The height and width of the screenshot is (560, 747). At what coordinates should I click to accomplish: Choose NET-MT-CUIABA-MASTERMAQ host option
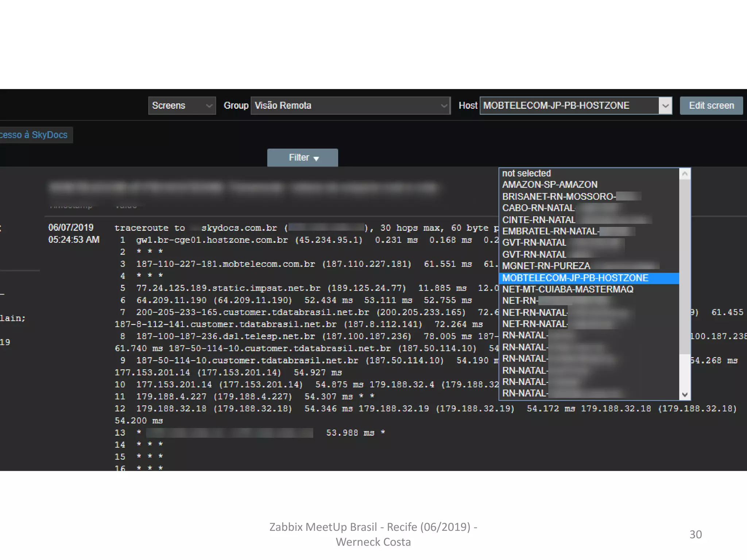(x=568, y=289)
